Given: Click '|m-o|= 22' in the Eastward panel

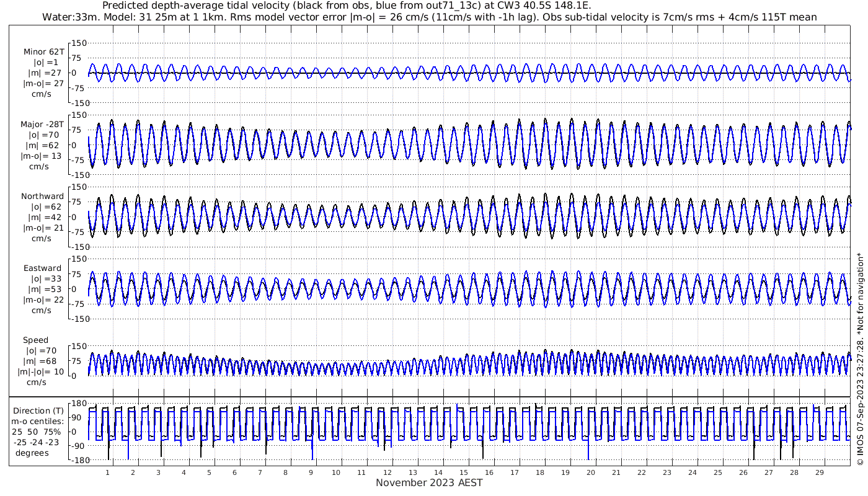Looking at the screenshot, I should [x=42, y=299].
